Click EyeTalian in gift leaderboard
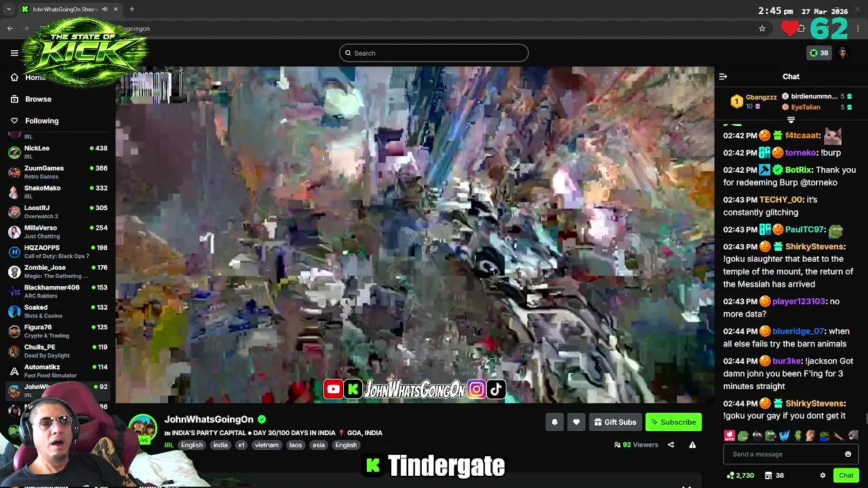The image size is (868, 488). [805, 107]
